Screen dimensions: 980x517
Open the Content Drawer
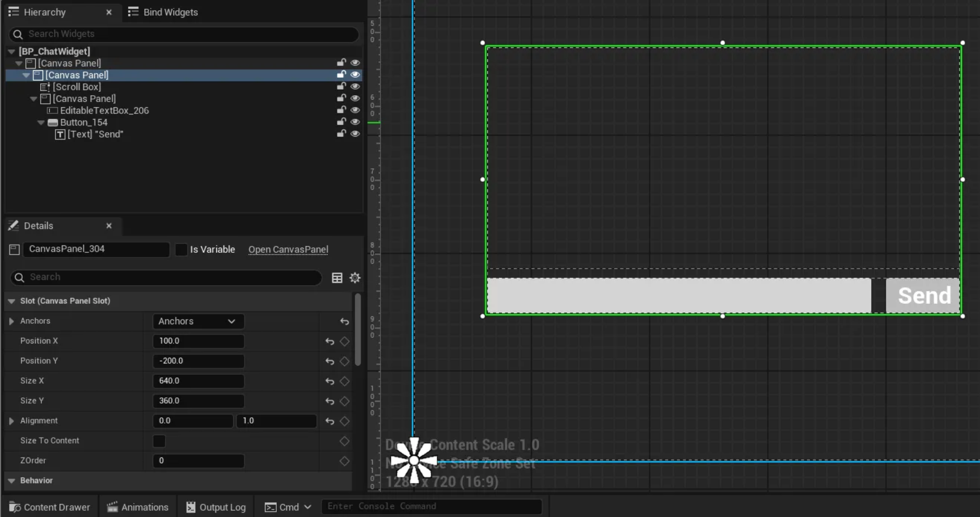[x=49, y=507]
